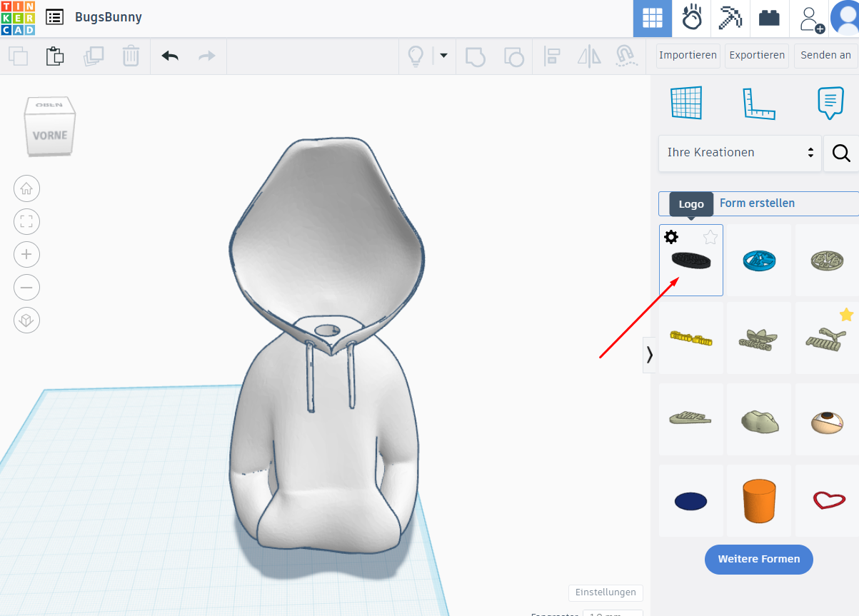Open the dropdown arrow next to the lightbulb

443,55
